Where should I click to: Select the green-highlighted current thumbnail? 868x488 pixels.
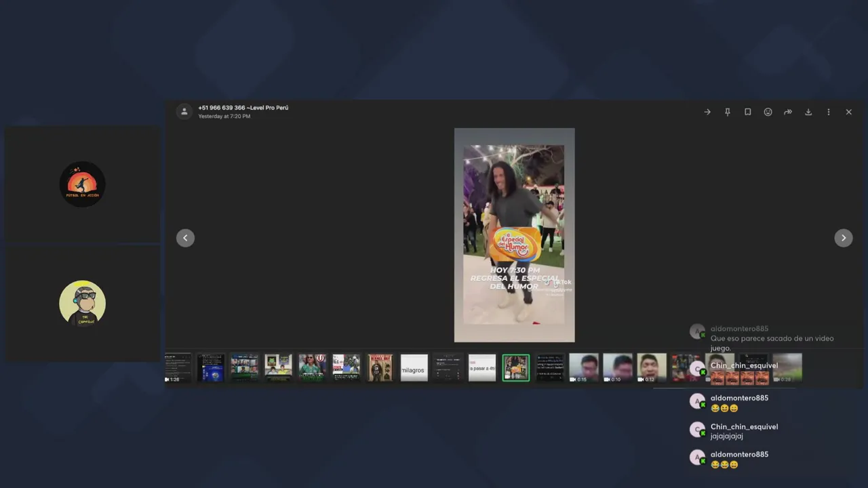coord(516,368)
